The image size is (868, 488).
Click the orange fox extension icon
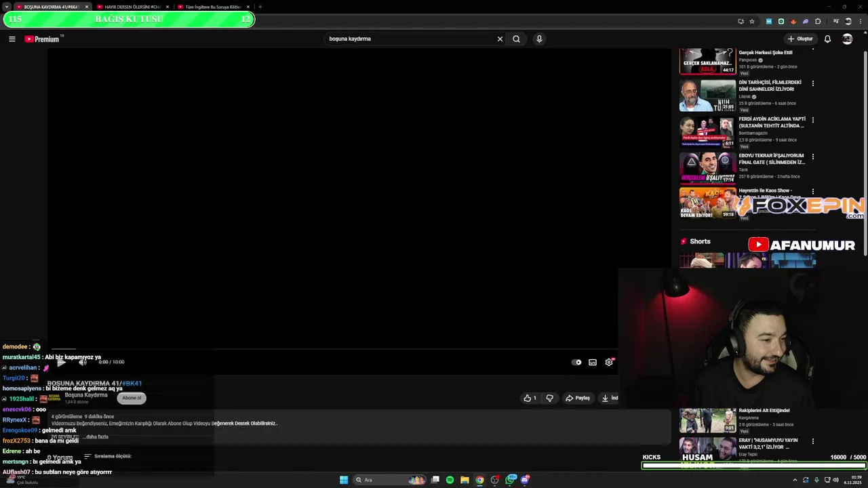click(x=793, y=21)
